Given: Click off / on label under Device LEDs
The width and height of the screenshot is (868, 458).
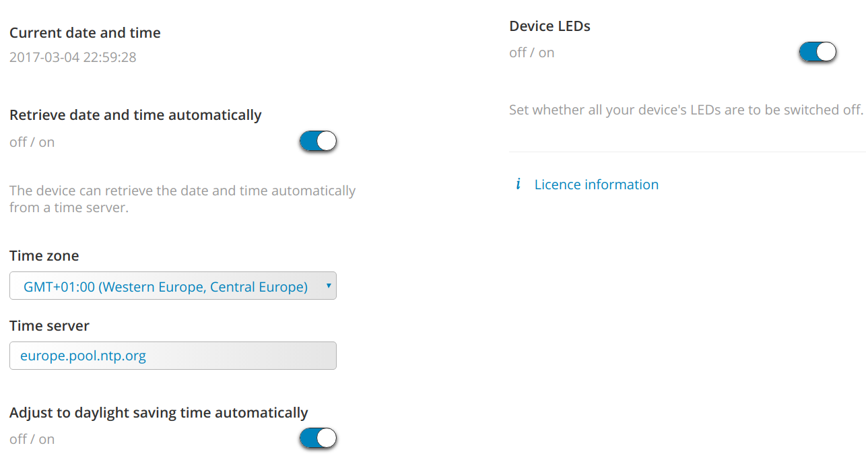Looking at the screenshot, I should (x=531, y=53).
